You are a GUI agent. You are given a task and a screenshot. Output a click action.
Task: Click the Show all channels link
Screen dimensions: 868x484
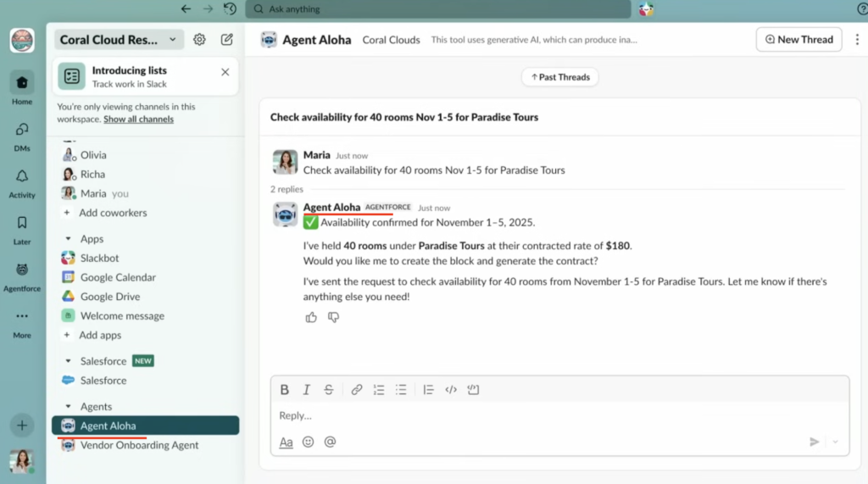[x=138, y=119]
